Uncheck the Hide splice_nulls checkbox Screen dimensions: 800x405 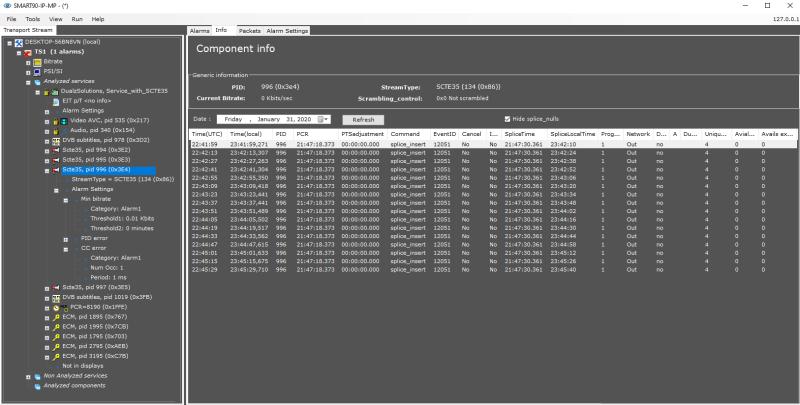(507, 119)
